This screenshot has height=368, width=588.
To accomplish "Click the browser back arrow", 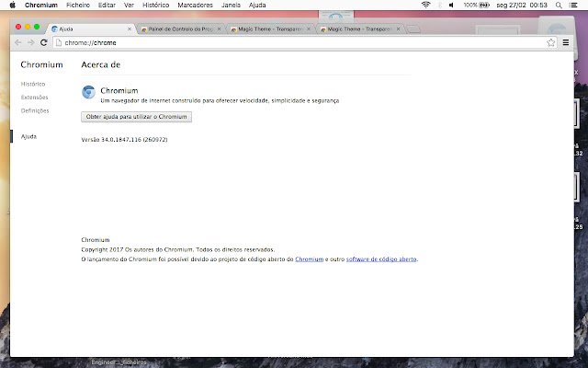I will [18, 43].
